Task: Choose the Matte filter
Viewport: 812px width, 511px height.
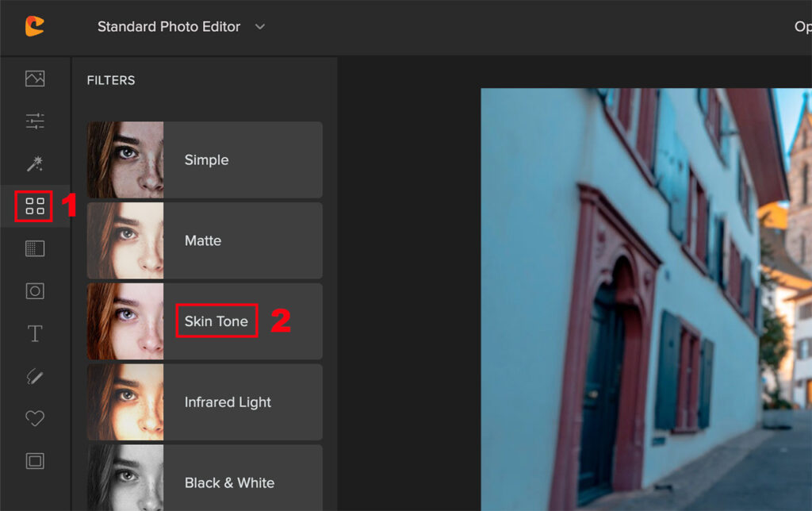Action: 203,241
